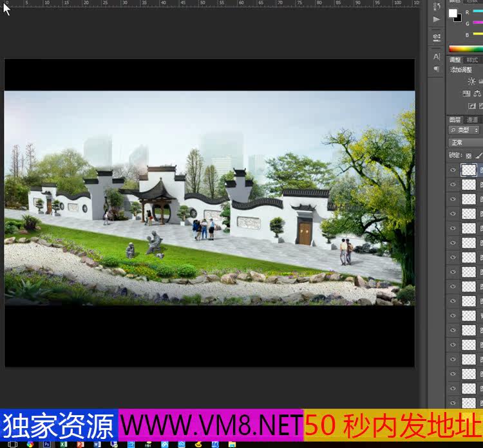Viewport: 483px width, 448px height.
Task: Select the 调整 (Adjustments) tab
Action: (x=455, y=60)
